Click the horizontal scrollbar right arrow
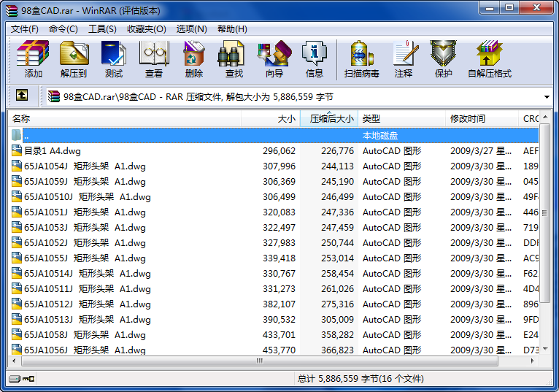This screenshot has height=392, width=559. (x=532, y=361)
